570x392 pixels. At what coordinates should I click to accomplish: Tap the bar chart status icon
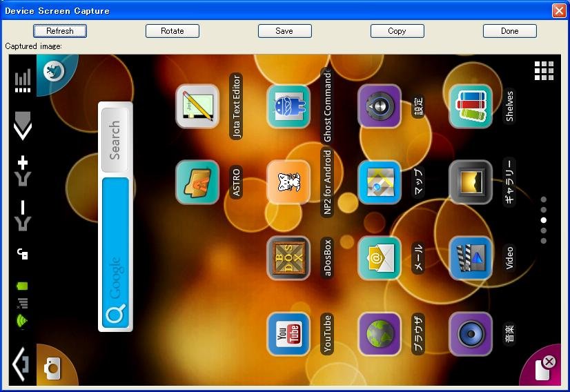click(x=23, y=80)
